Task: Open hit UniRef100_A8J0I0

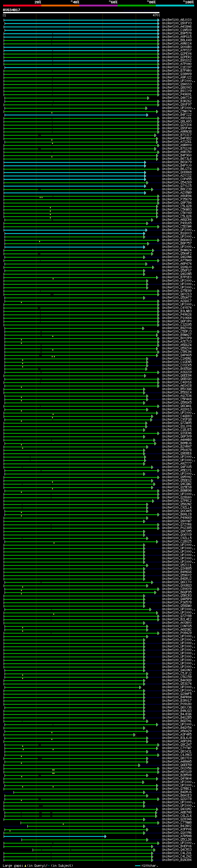Action: coord(177,20)
